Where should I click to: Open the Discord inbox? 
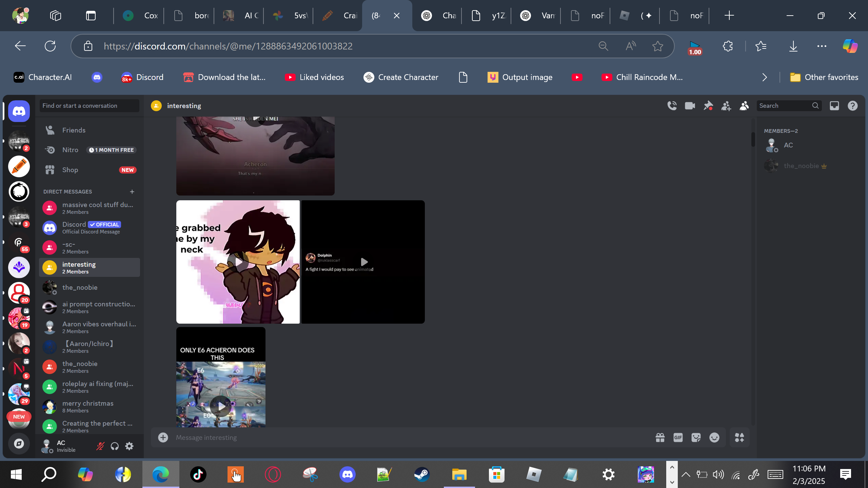pos(834,106)
